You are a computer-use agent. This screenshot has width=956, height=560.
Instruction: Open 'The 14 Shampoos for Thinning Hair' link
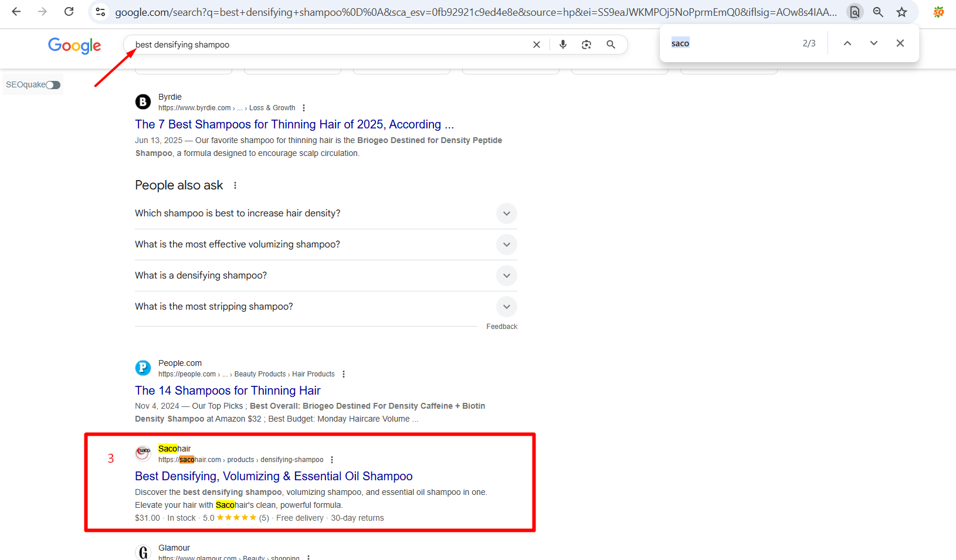pos(228,391)
